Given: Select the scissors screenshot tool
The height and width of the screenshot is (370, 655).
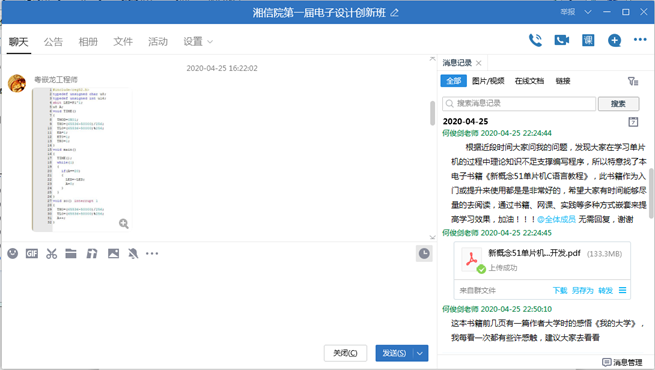Looking at the screenshot, I should [51, 253].
